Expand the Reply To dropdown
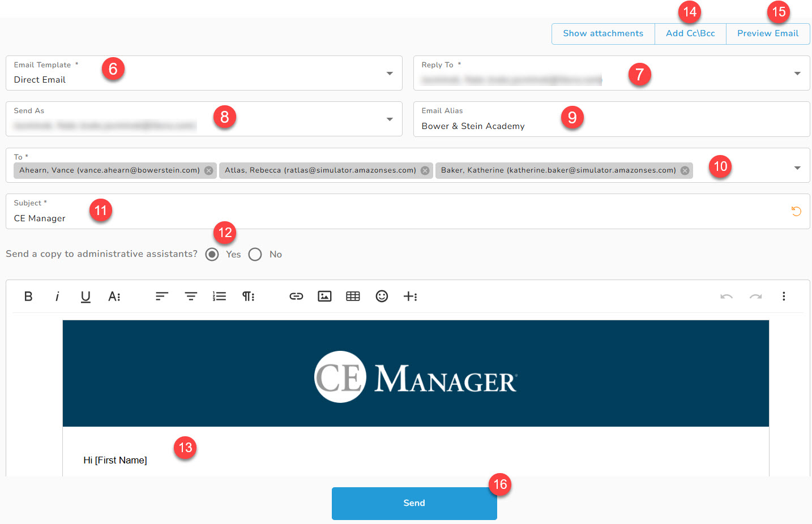 point(797,74)
